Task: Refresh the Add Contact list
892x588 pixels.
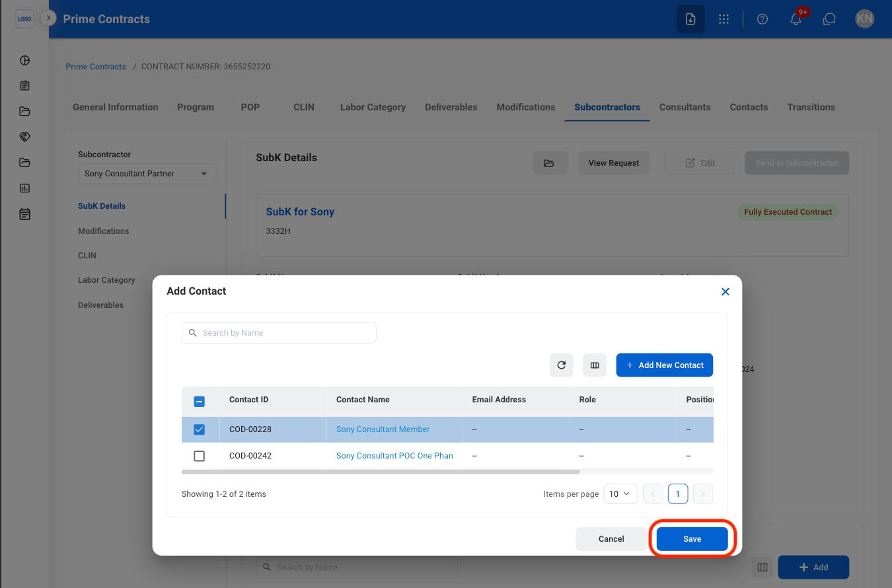Action: pos(562,365)
